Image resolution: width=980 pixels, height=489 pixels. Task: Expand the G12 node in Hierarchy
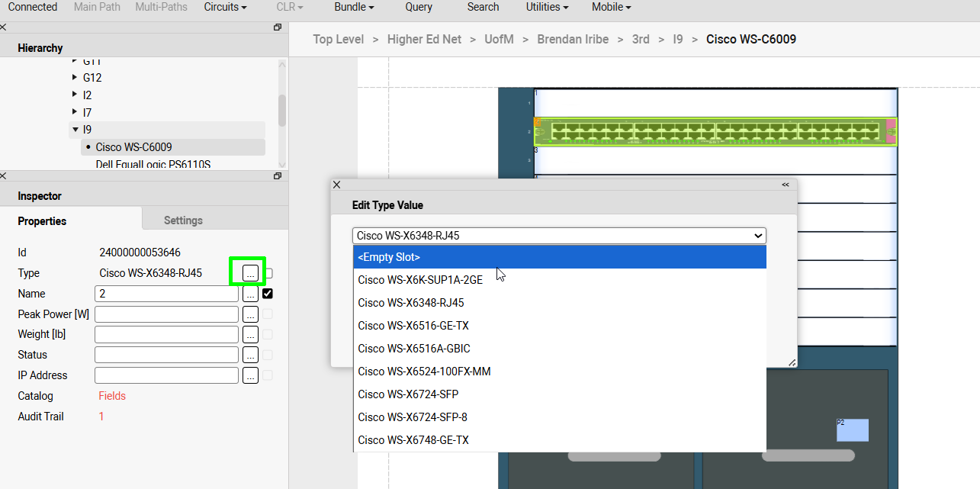click(74, 78)
